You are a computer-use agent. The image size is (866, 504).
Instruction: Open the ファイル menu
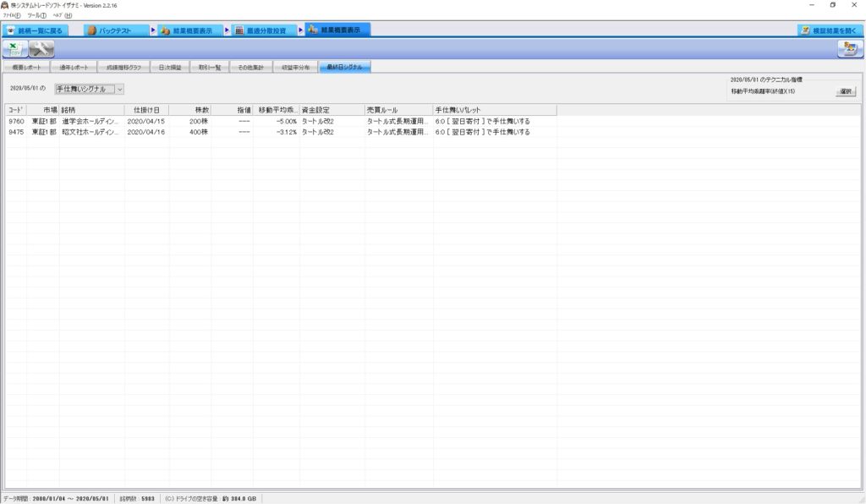pos(13,15)
